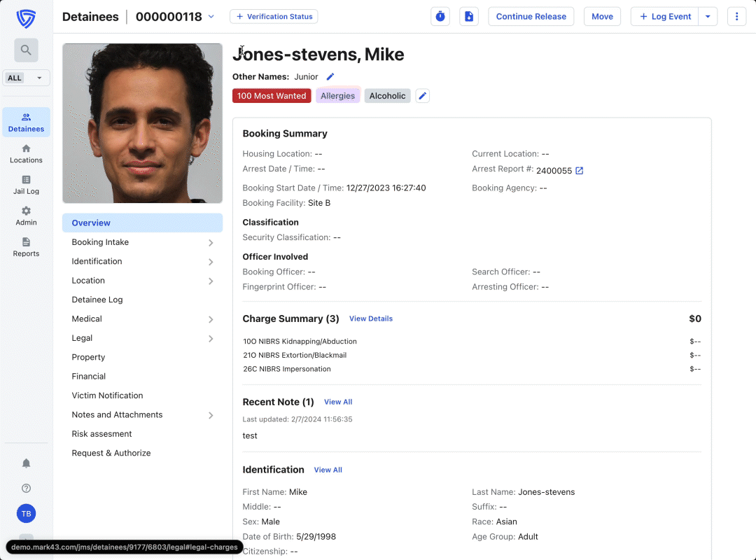Click the stopwatch timer icon in header

click(440, 17)
